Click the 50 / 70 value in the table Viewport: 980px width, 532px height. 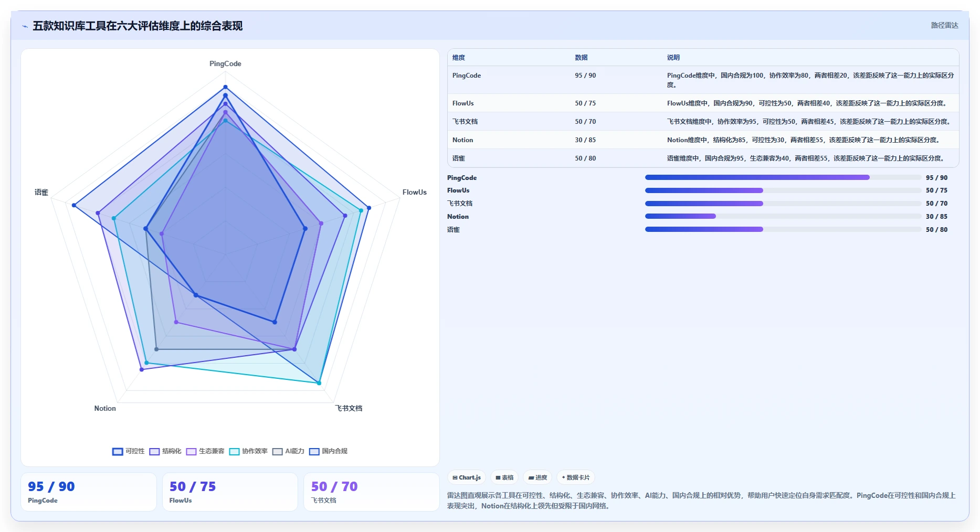585,122
